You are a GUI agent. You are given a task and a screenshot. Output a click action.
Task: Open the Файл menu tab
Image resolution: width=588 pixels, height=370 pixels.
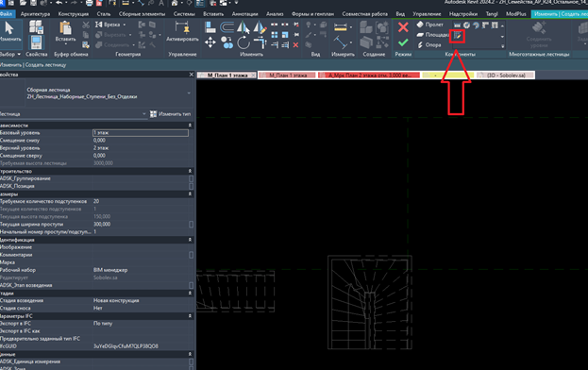coord(7,14)
